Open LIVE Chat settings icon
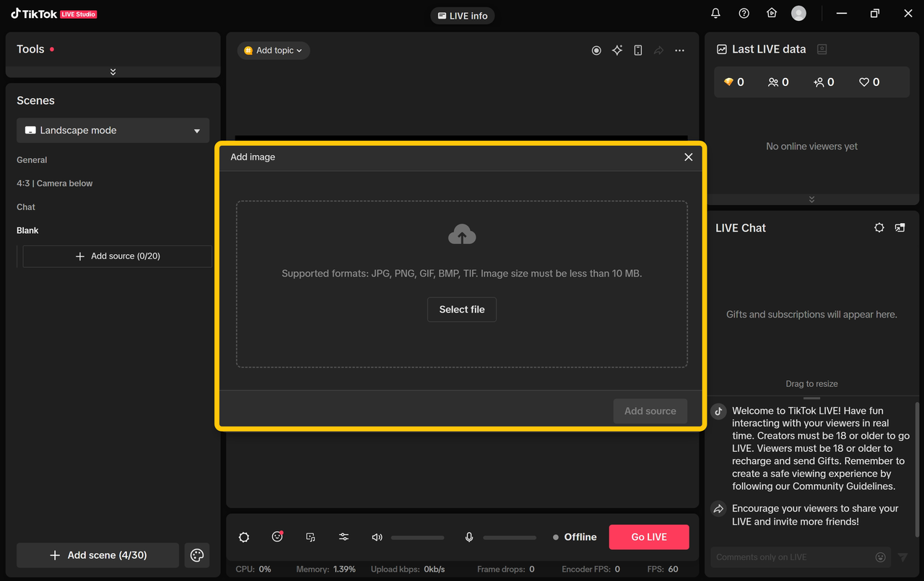The image size is (924, 581). click(879, 227)
